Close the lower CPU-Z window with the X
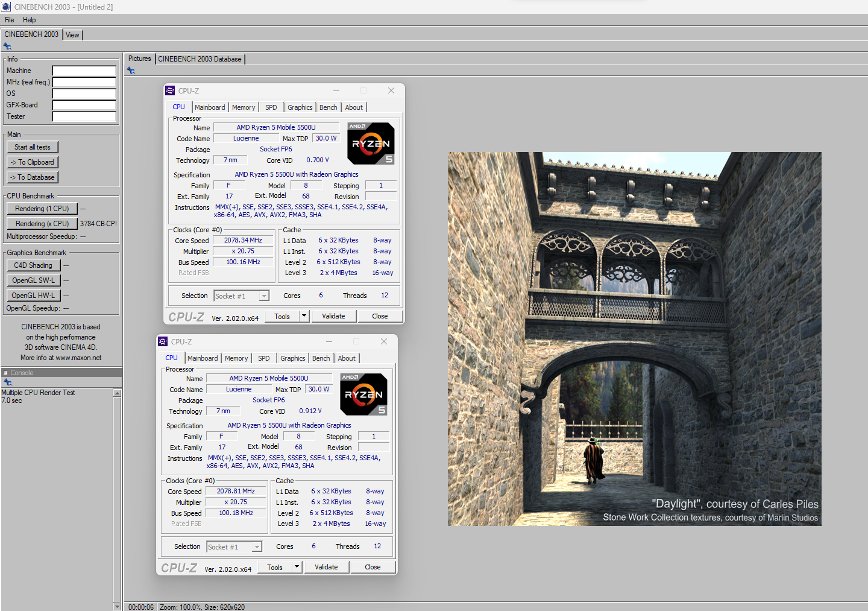This screenshot has width=868, height=611. 384,341
